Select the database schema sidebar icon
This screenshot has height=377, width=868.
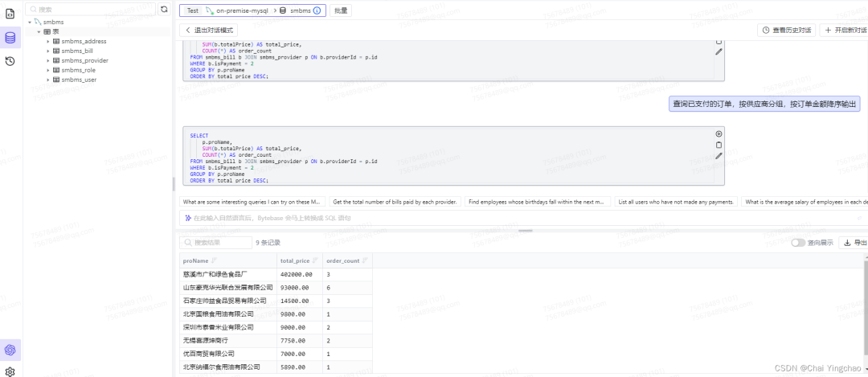[10, 38]
